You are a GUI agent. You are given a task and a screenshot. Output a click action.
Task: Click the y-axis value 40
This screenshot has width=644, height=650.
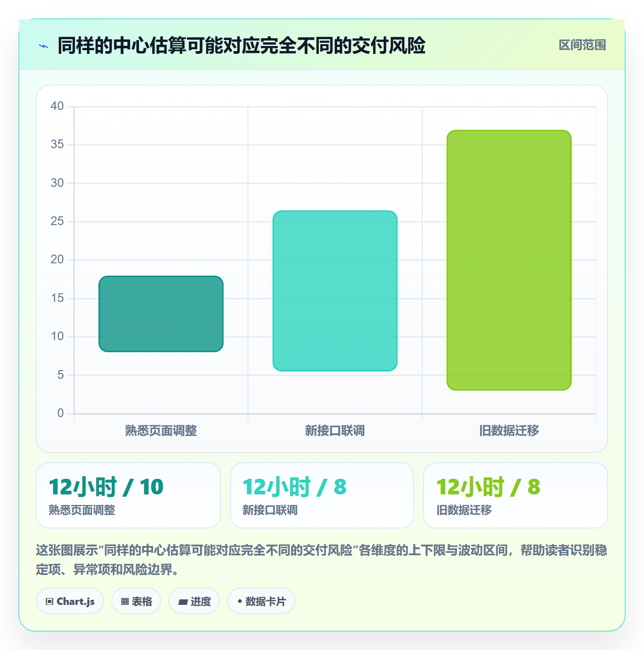(x=57, y=106)
